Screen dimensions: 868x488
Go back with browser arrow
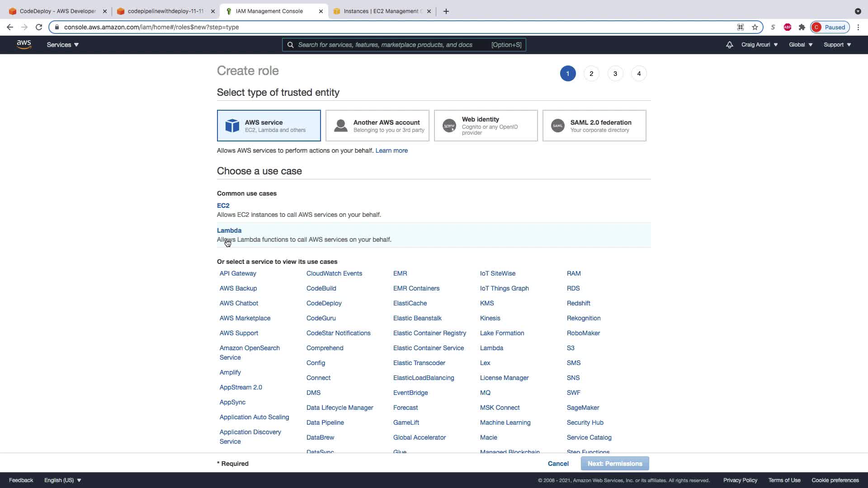click(10, 27)
